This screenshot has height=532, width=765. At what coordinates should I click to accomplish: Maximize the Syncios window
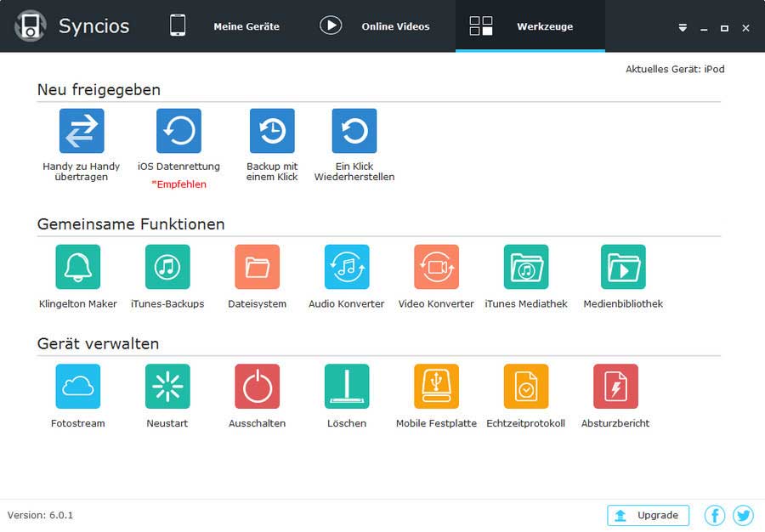(725, 28)
